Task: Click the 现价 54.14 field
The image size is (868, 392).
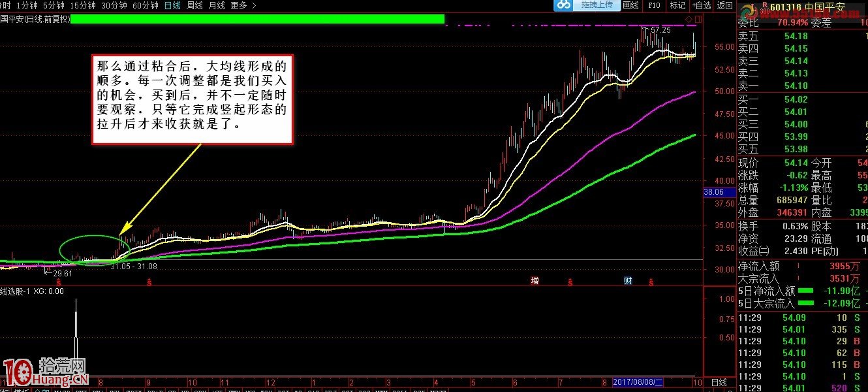Action: coord(773,163)
